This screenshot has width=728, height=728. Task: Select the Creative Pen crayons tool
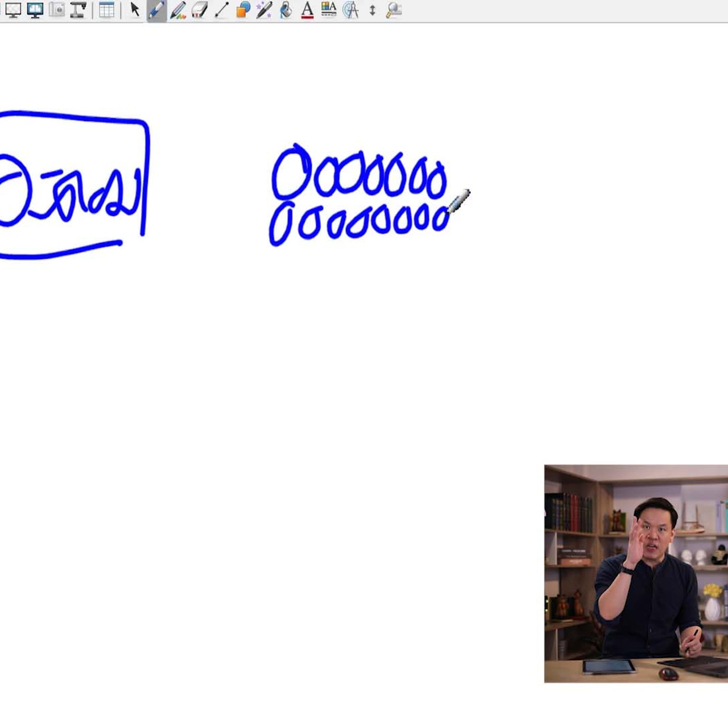[x=178, y=10]
